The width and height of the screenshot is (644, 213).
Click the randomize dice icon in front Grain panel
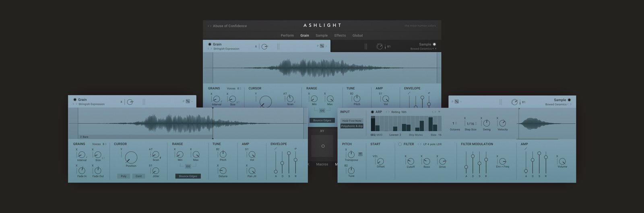[x=188, y=102]
